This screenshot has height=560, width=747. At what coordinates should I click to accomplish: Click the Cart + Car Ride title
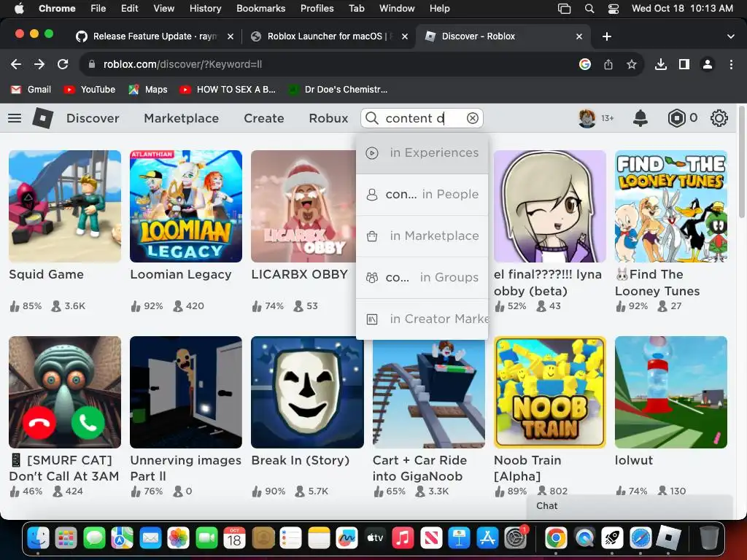419,468
